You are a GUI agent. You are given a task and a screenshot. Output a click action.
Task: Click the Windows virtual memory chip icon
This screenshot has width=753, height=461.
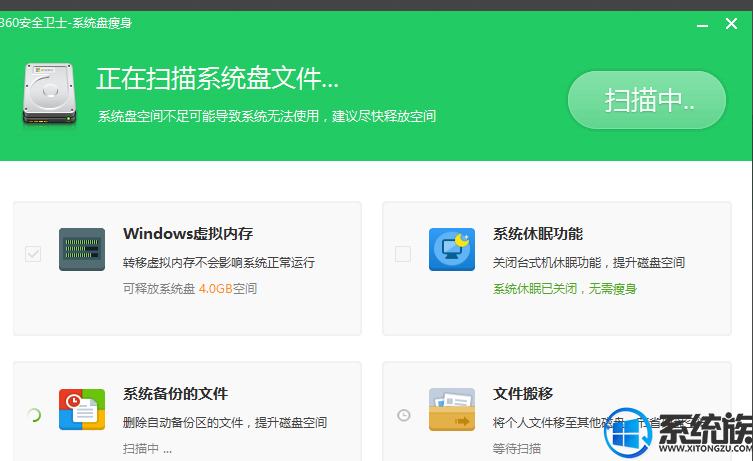[82, 249]
